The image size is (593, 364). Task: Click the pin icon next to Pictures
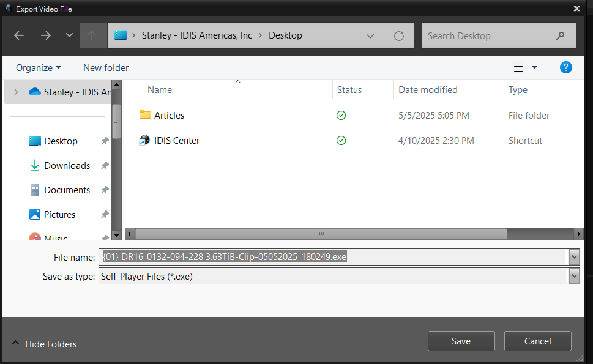tap(105, 215)
